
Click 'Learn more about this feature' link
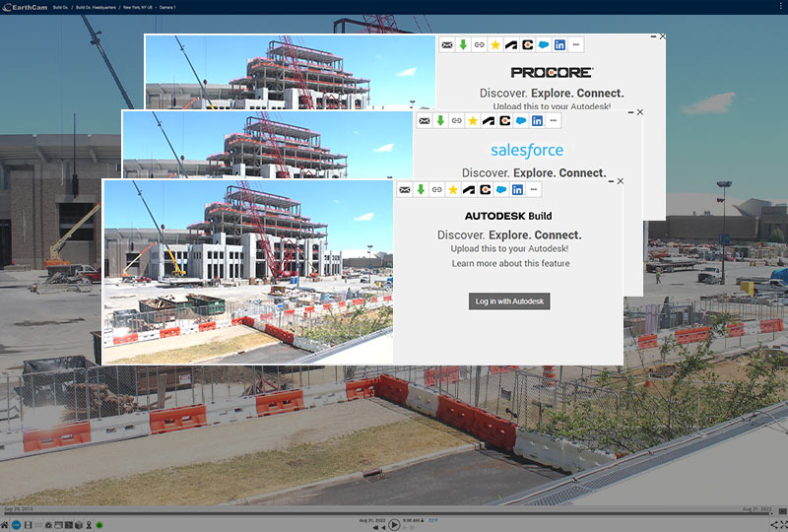510,263
